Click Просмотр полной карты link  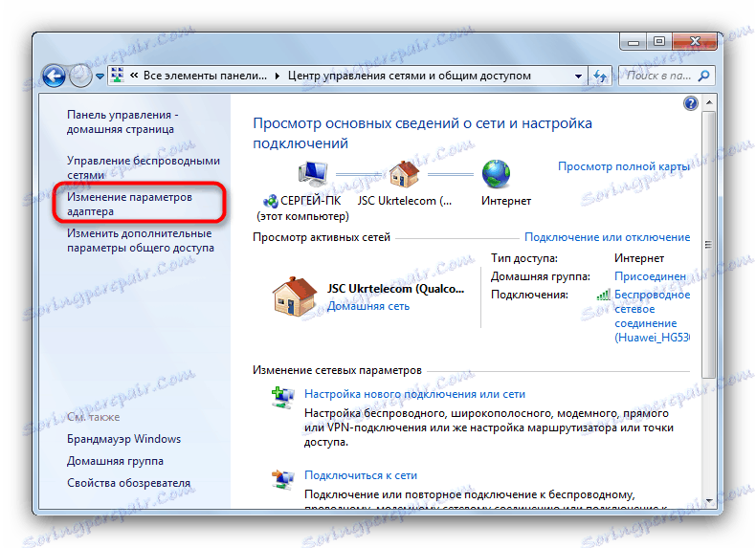pyautogui.click(x=623, y=166)
